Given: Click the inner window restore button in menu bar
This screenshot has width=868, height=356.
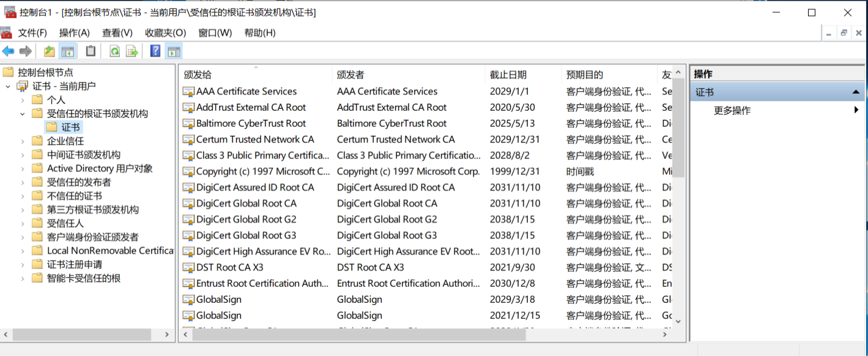Looking at the screenshot, I should 844,33.
